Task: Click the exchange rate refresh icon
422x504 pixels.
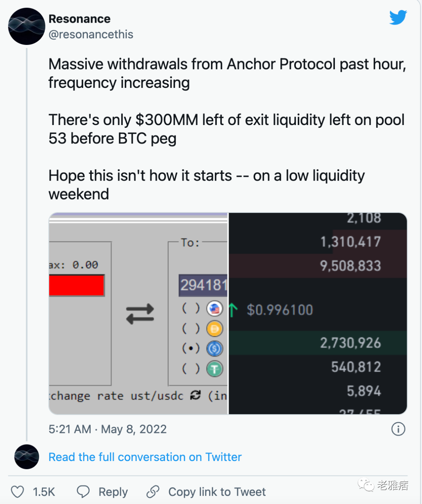Action: pos(195,395)
